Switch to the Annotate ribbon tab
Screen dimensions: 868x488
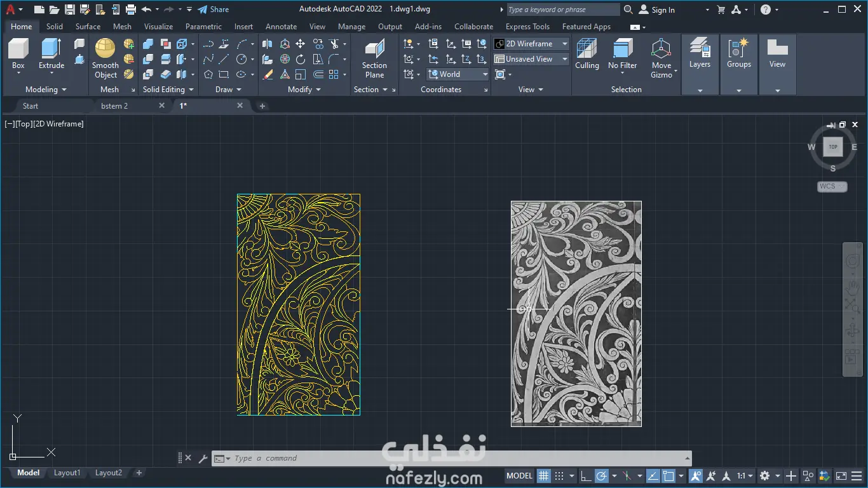tap(281, 27)
